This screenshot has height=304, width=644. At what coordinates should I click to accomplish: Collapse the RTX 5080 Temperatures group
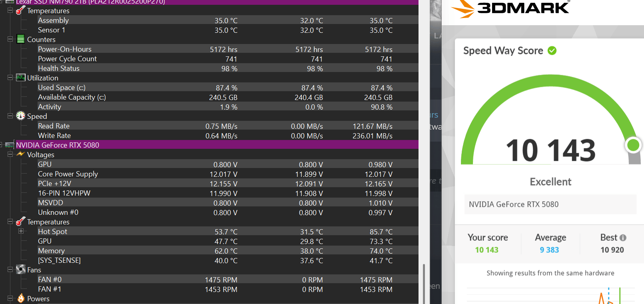coord(10,222)
